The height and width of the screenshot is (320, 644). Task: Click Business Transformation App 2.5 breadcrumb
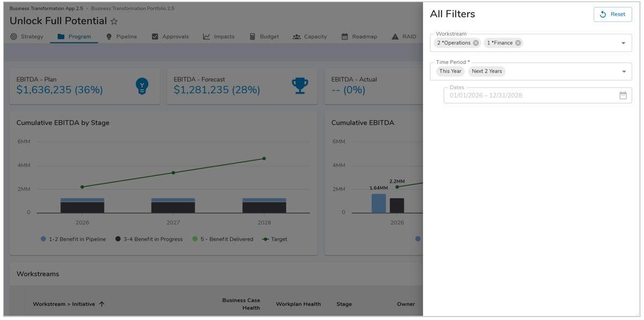[x=46, y=9]
